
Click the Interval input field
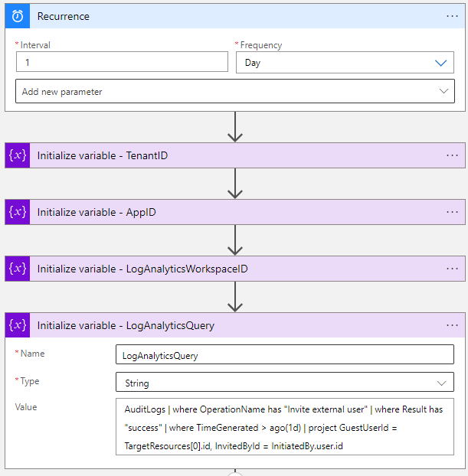pos(122,62)
